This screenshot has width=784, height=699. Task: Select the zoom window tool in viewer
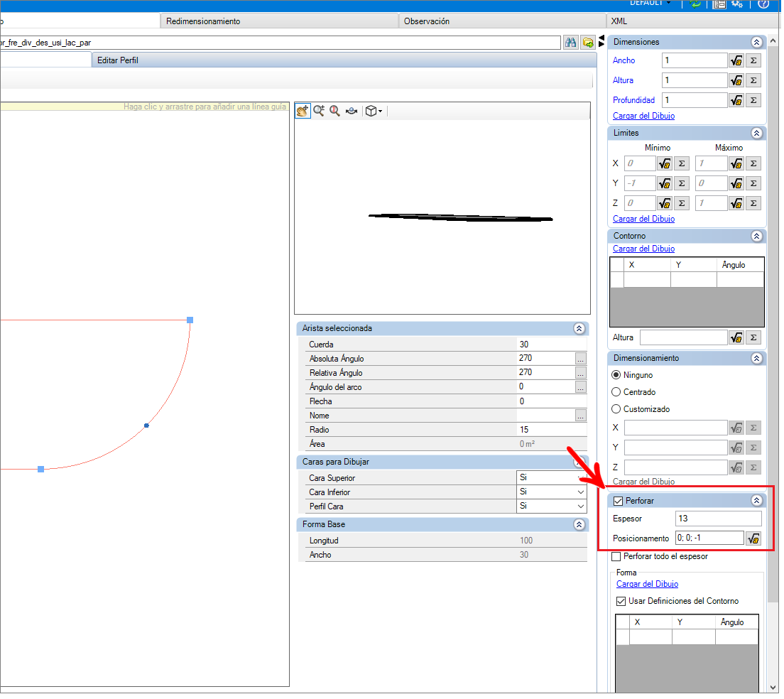pyautogui.click(x=320, y=111)
